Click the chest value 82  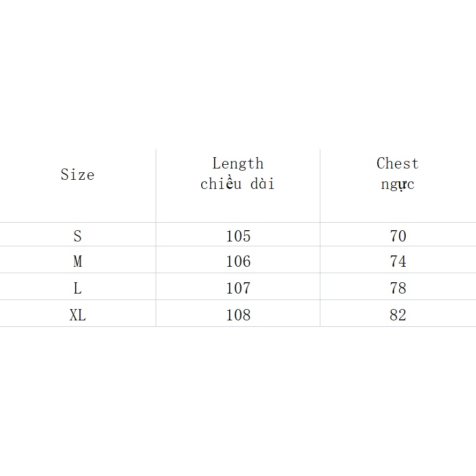click(x=398, y=315)
